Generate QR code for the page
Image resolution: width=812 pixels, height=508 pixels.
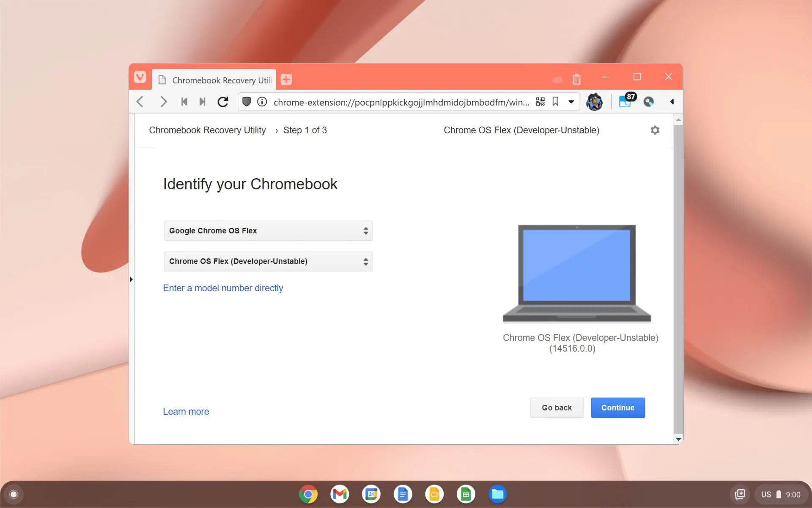coord(540,102)
